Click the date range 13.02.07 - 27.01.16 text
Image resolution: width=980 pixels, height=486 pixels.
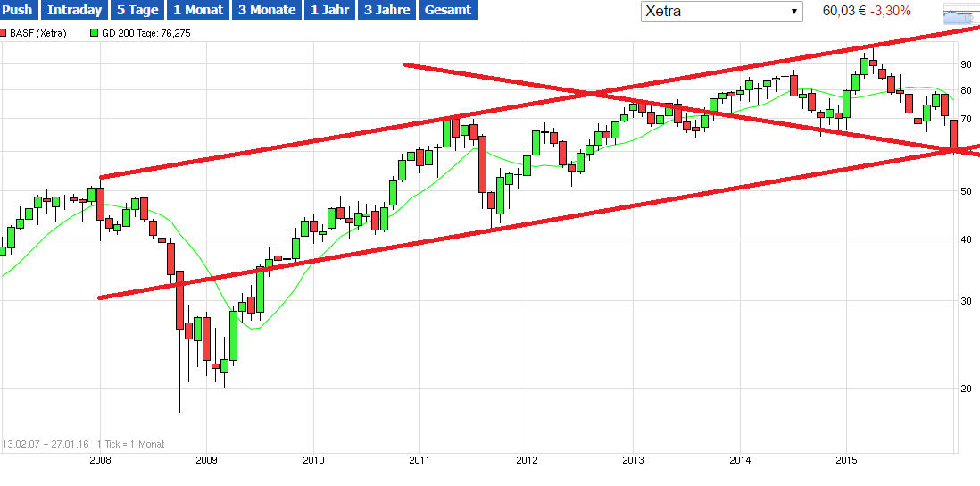[x=45, y=444]
